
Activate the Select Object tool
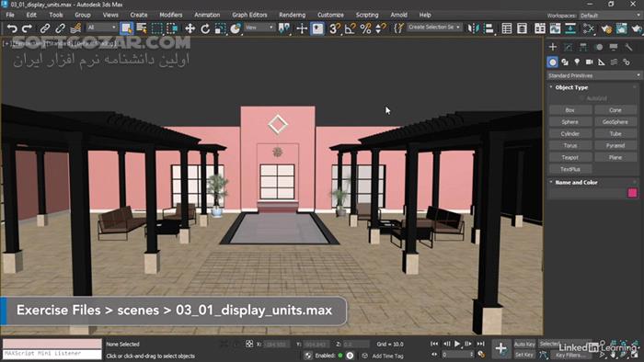[x=127, y=28]
